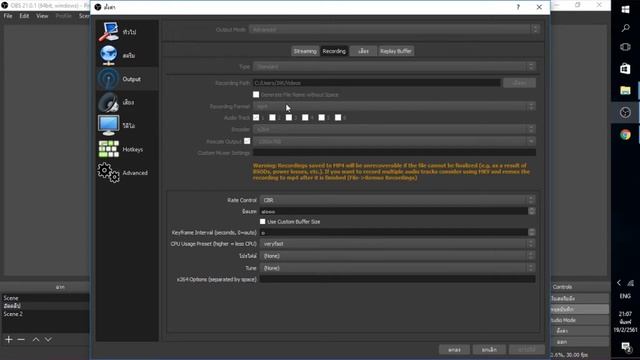Toggle Generate File Name without Space checkbox

point(256,95)
